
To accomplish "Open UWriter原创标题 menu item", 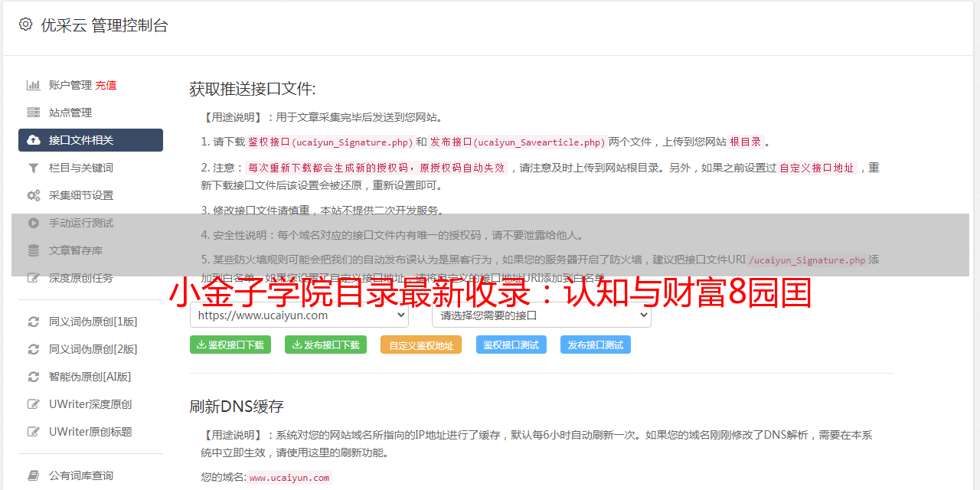I will point(90,432).
